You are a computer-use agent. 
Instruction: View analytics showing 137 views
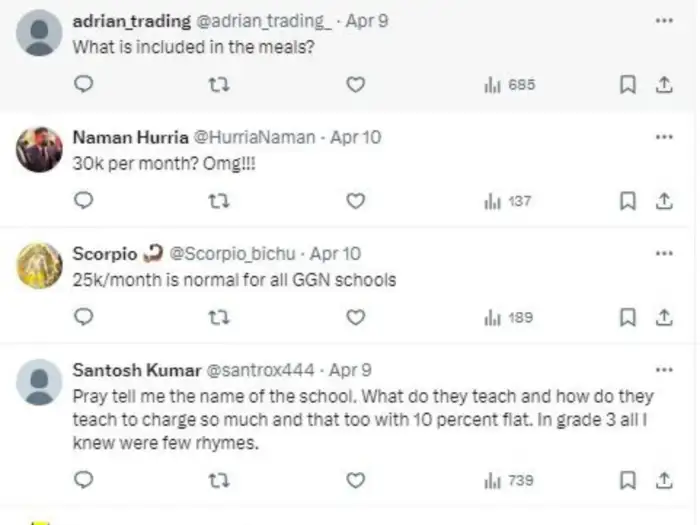pos(508,201)
